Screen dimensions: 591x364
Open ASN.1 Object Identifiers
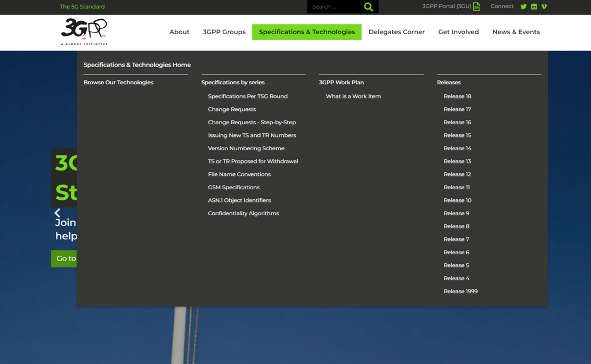[239, 200]
